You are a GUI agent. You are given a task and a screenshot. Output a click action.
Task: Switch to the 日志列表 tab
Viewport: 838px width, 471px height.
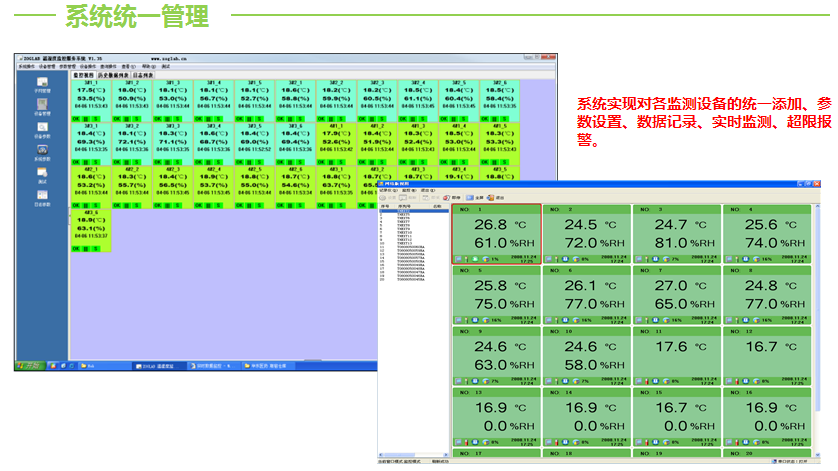click(x=143, y=75)
